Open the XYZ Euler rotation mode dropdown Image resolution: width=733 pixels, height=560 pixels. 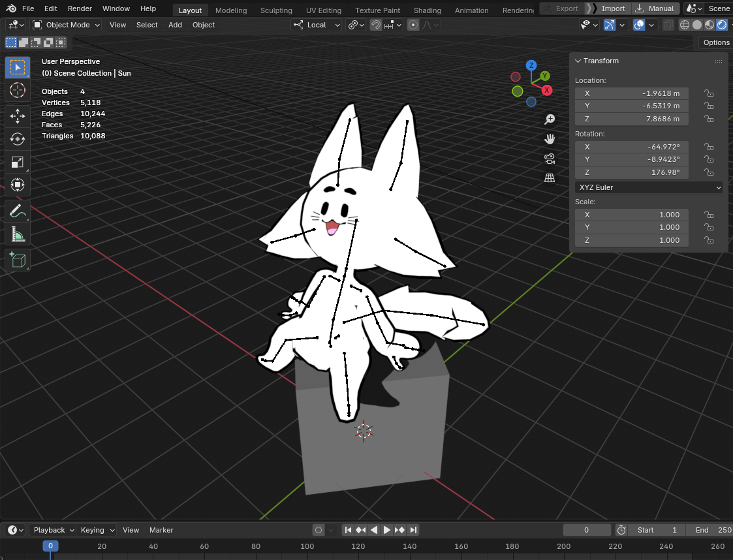tap(649, 187)
